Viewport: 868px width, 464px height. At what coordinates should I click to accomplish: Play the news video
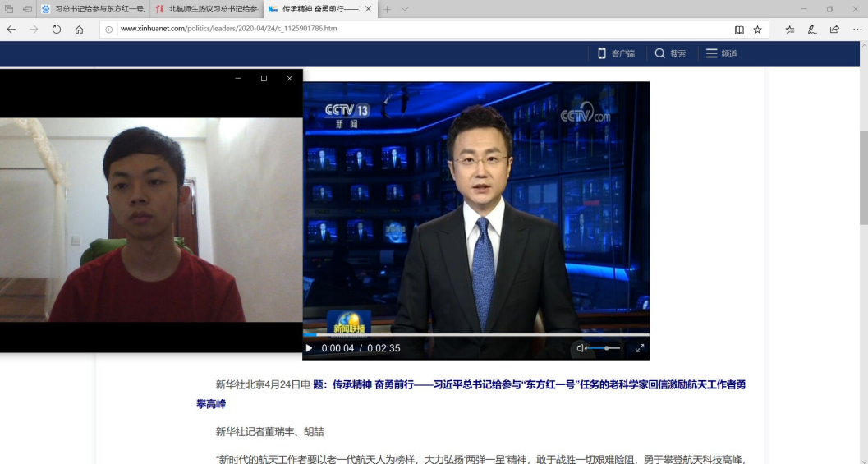310,348
